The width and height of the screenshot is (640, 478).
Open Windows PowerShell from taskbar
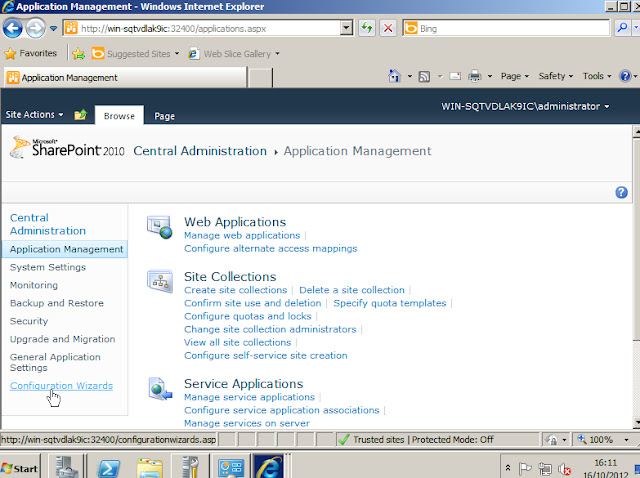pos(108,467)
